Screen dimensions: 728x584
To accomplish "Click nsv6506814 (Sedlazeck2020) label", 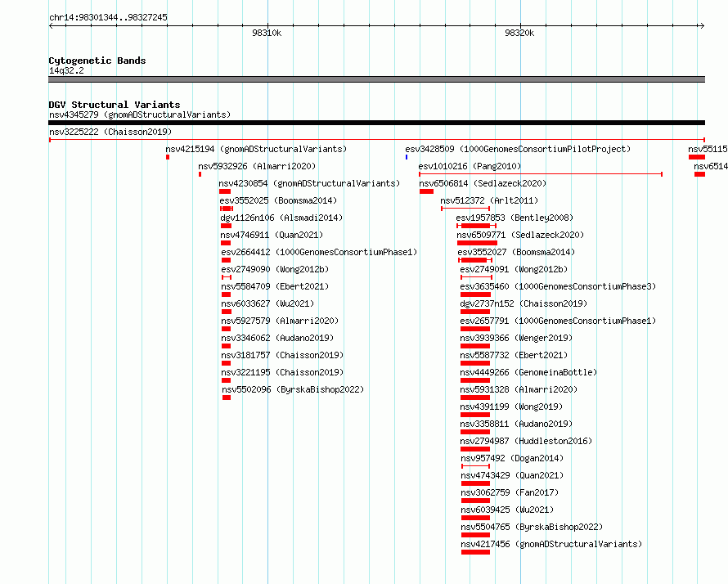I will coord(483,183).
